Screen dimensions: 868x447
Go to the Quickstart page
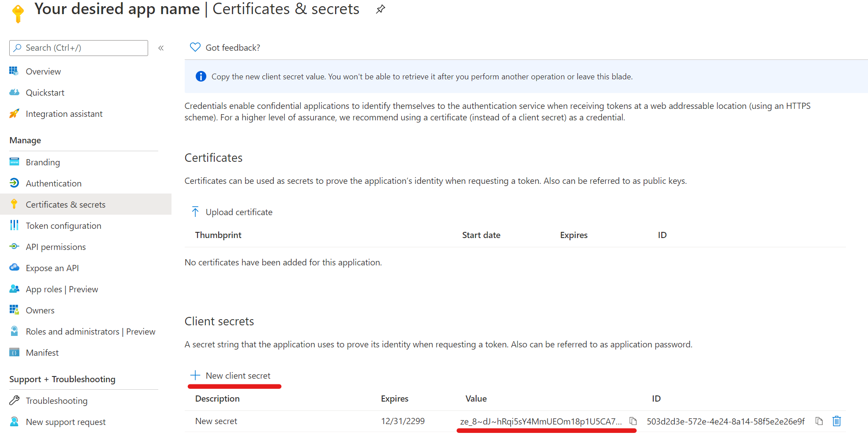pyautogui.click(x=45, y=93)
